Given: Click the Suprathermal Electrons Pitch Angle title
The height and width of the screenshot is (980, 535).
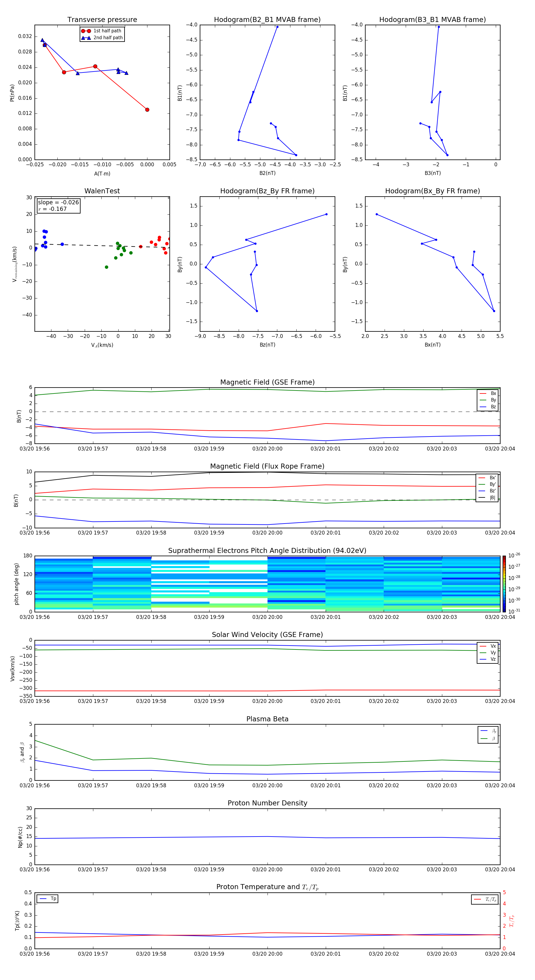Looking at the screenshot, I should click(x=267, y=551).
